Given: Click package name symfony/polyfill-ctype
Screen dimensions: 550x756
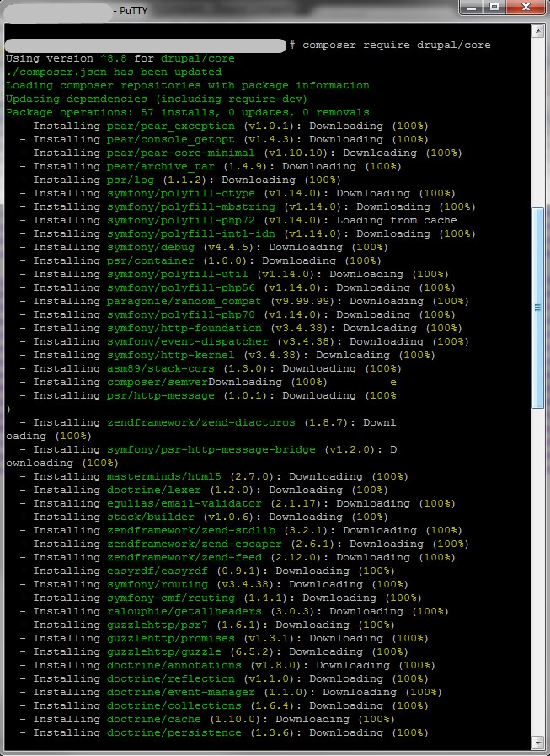Looking at the screenshot, I should [181, 193].
